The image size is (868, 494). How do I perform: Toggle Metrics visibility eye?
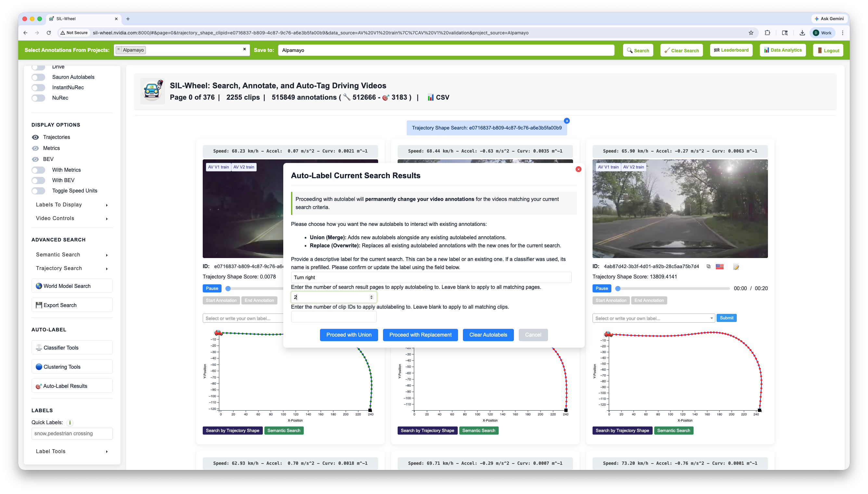pos(35,148)
